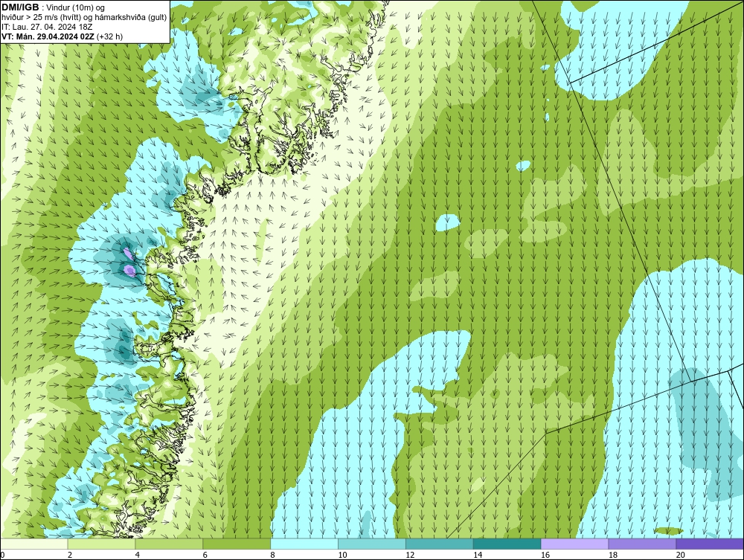This screenshot has width=744, height=560.
Task: Click the legend swatch above 20 m/s
Action: coord(710,544)
